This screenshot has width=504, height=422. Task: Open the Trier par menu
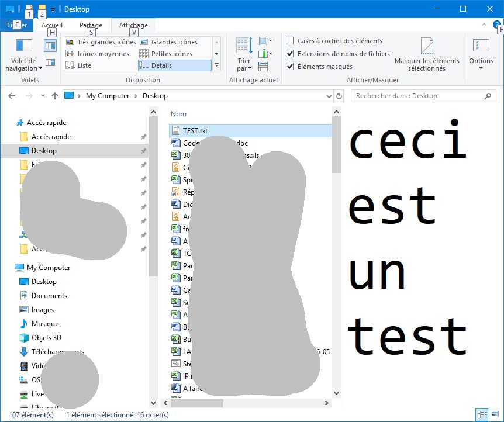coord(244,54)
